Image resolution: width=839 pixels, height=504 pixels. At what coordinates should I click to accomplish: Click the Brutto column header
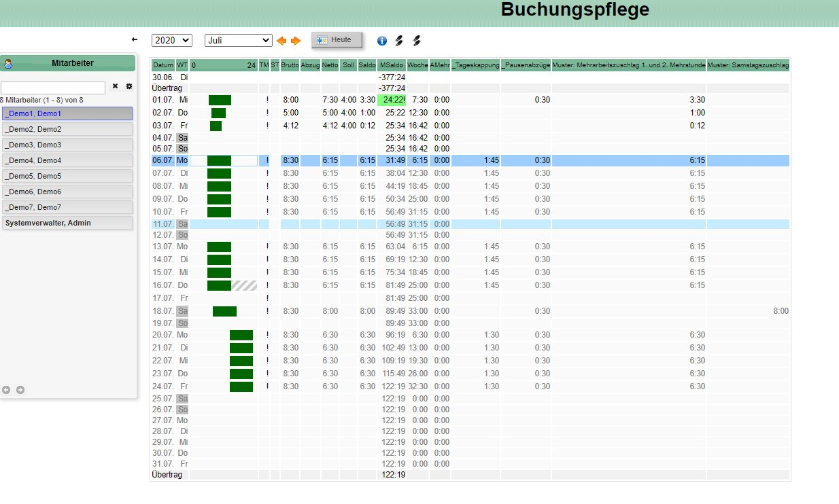[x=290, y=66]
